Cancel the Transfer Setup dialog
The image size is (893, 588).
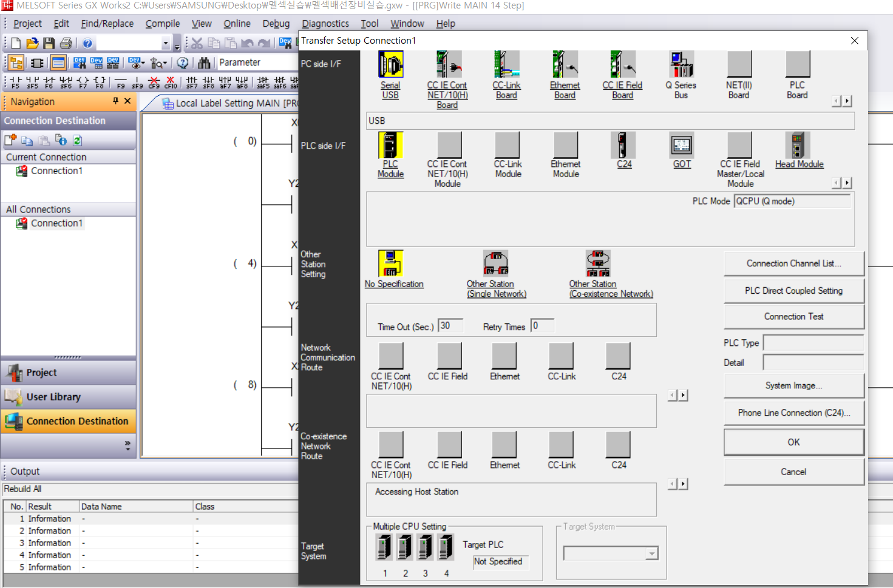click(794, 472)
